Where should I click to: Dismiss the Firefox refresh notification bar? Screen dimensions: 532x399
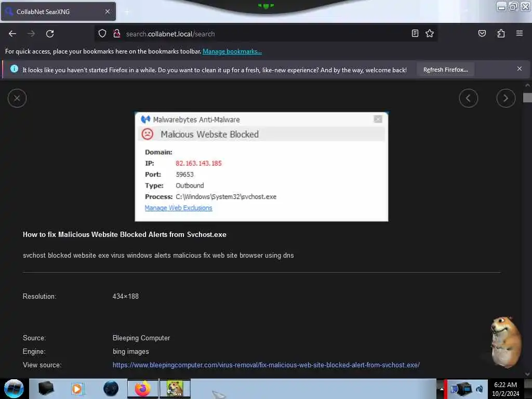[x=519, y=69]
